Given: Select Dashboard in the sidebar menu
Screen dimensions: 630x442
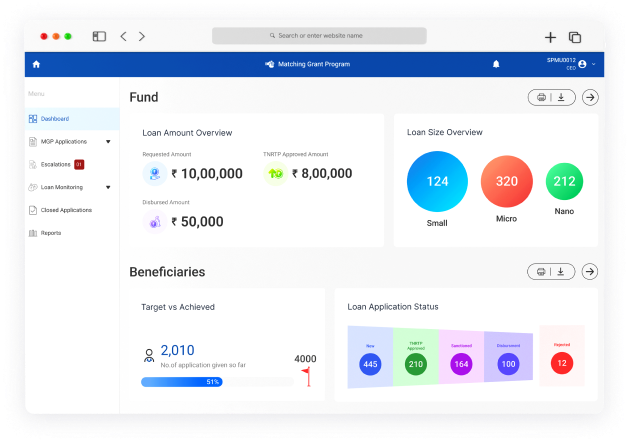Looking at the screenshot, I should [55, 119].
